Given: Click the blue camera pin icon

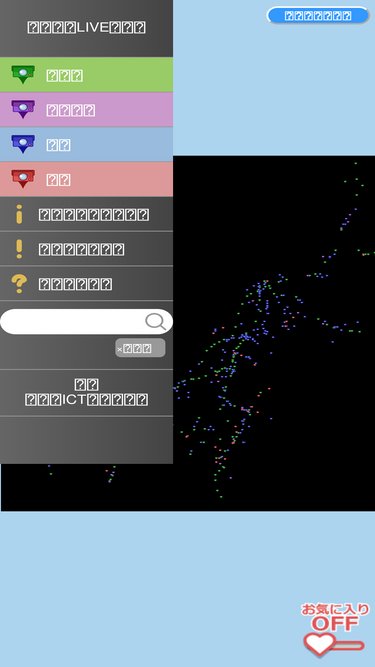Looking at the screenshot, I should pyautogui.click(x=23, y=144).
